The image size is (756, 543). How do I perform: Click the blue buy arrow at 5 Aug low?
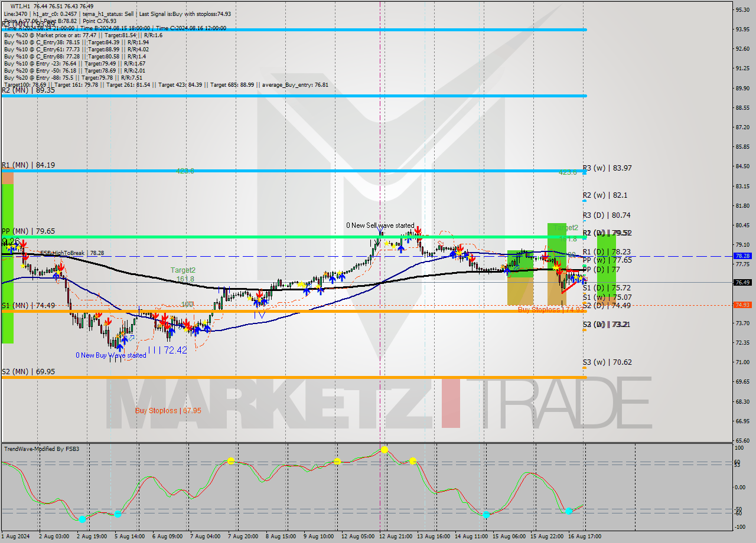point(120,348)
